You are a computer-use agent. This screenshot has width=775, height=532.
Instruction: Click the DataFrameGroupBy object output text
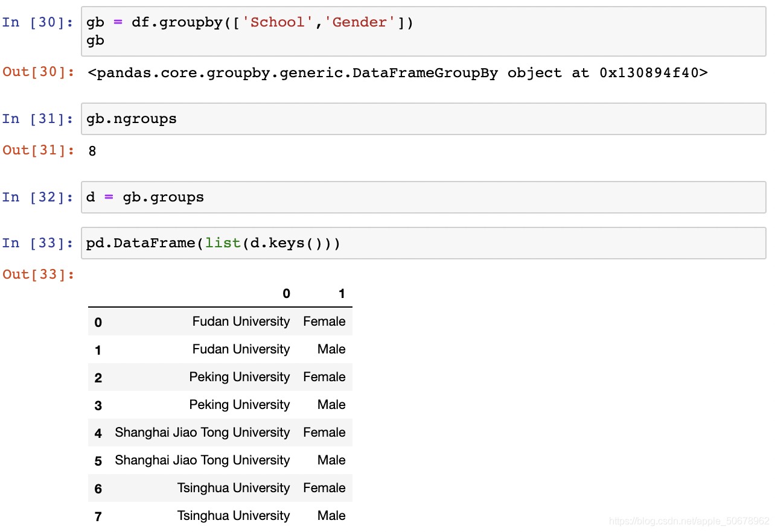click(398, 74)
